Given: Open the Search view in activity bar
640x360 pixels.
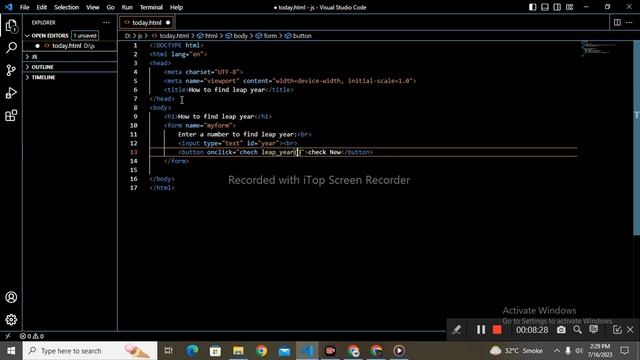Looking at the screenshot, I should (11, 48).
